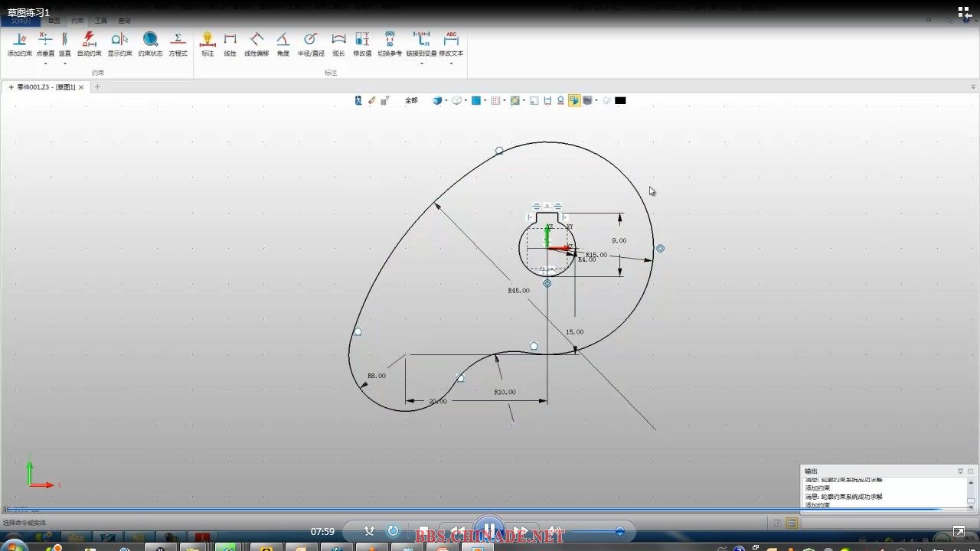Click the filter icon beside 全部
Image resolution: width=980 pixels, height=551 pixels.
tap(385, 100)
